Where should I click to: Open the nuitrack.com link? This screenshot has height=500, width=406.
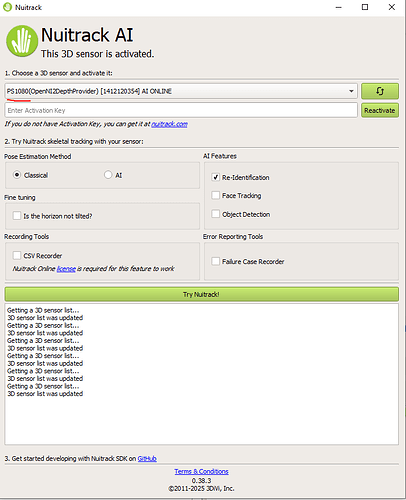pos(169,124)
